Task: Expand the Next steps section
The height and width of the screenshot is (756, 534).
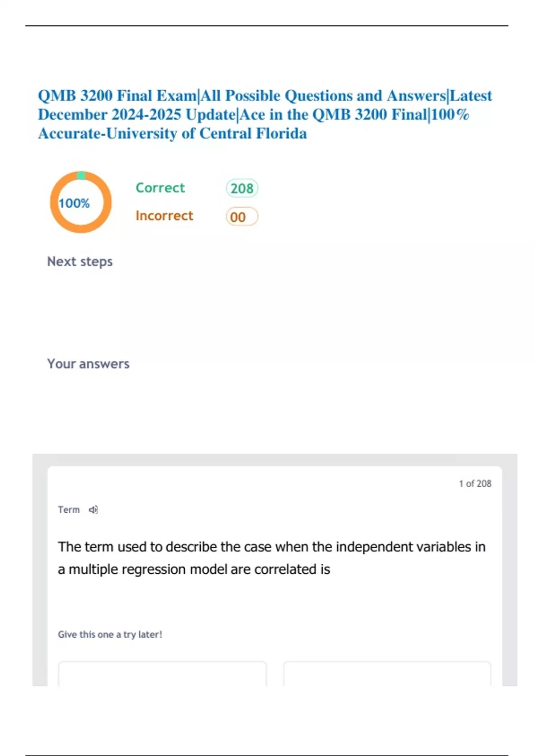Action: (x=80, y=261)
